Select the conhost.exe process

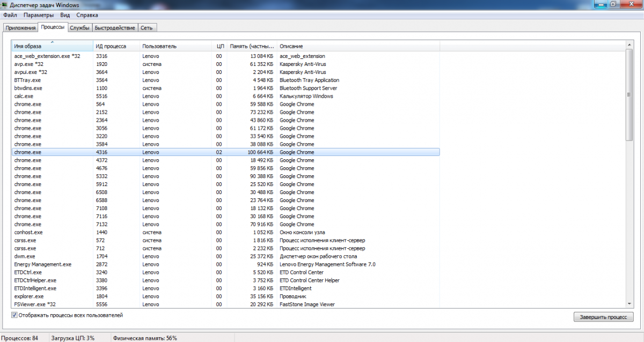tap(225, 233)
